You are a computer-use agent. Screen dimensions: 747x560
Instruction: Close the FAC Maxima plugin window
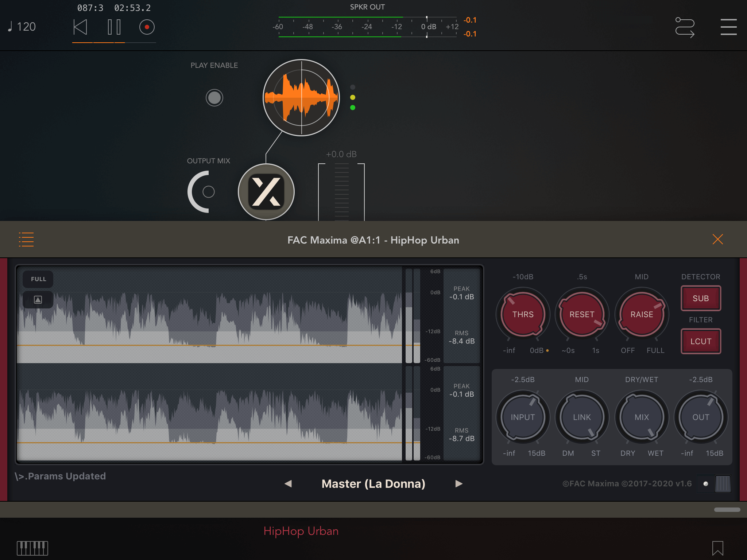tap(717, 239)
